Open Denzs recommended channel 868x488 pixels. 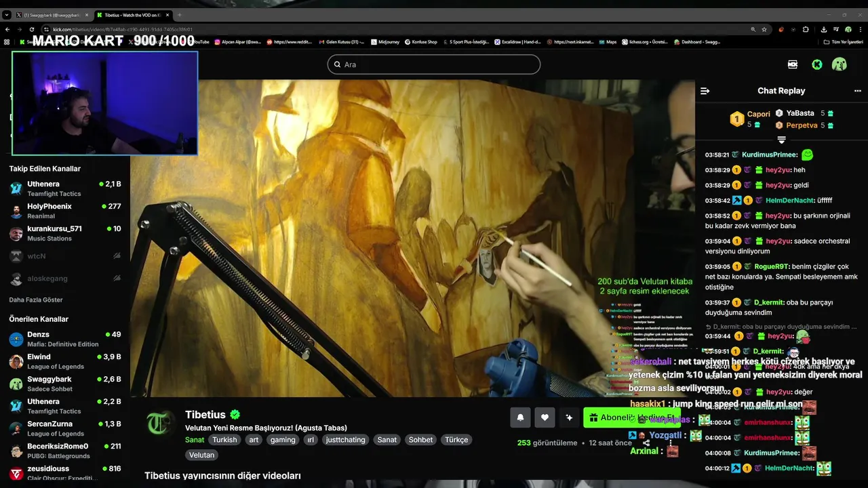65,339
